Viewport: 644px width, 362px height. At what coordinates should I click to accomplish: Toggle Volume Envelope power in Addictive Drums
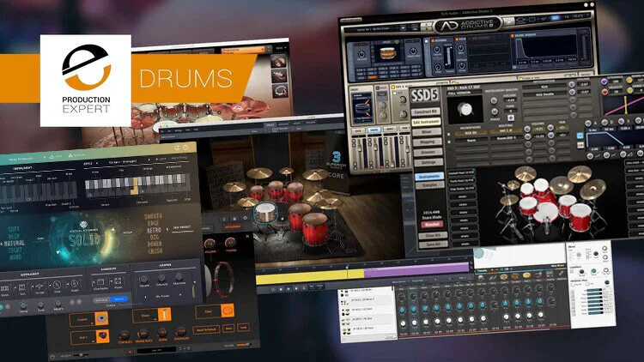point(512,36)
